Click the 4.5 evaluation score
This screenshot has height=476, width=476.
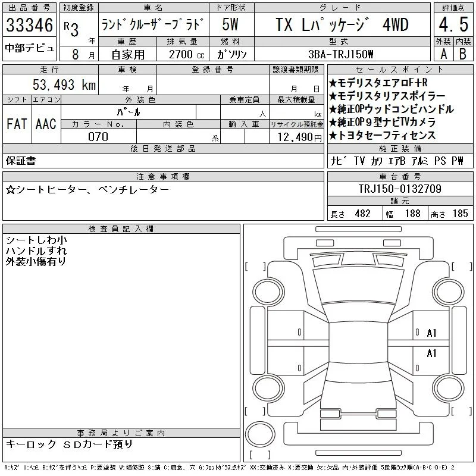(453, 24)
